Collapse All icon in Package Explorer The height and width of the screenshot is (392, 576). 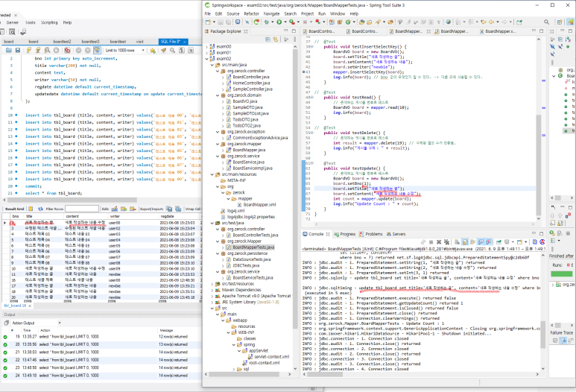(x=268, y=39)
